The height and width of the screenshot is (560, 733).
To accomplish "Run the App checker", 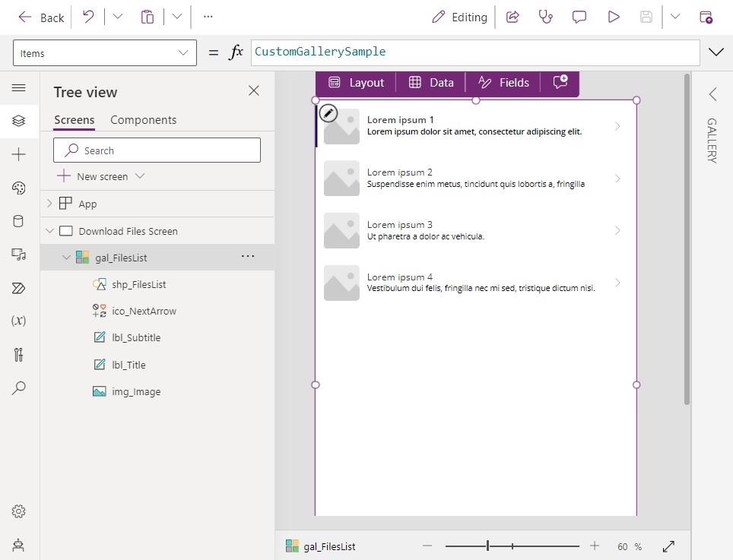I will point(545,17).
